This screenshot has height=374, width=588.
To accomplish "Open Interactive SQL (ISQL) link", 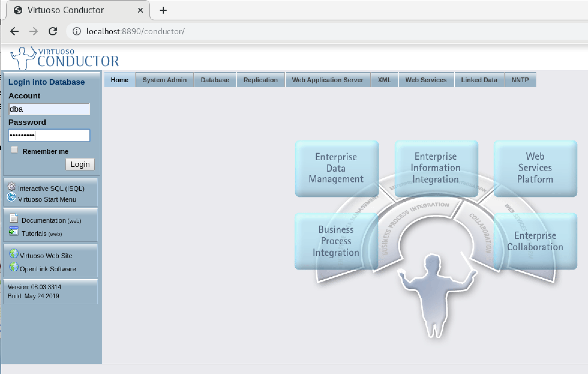I will click(51, 189).
